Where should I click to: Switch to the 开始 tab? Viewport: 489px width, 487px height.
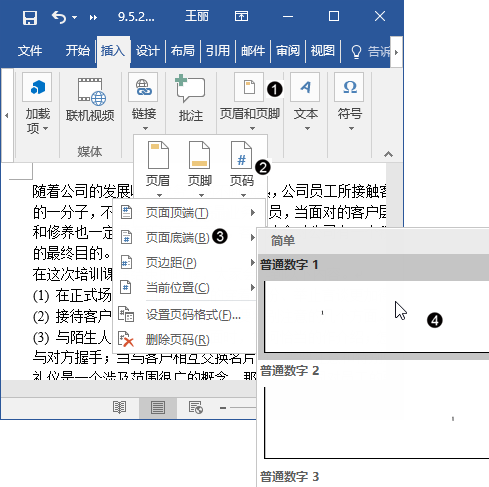click(x=78, y=51)
